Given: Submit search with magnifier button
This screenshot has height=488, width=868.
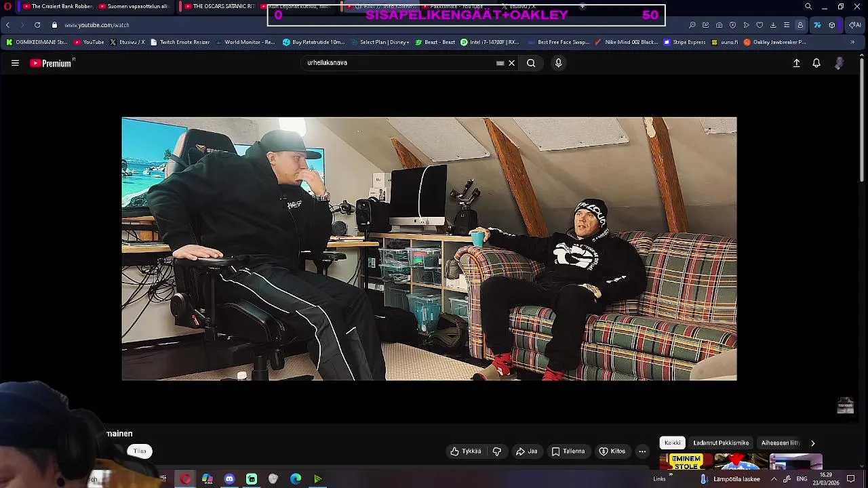Looking at the screenshot, I should [531, 63].
